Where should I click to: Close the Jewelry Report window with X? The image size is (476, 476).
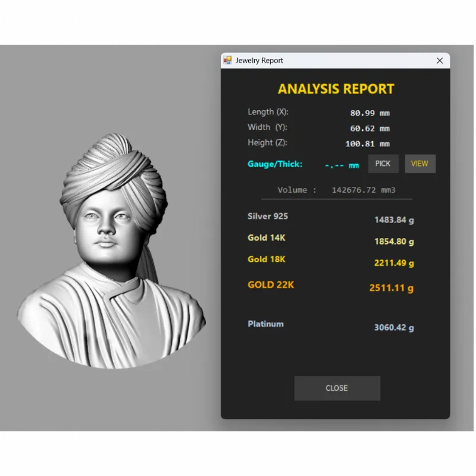coord(440,61)
